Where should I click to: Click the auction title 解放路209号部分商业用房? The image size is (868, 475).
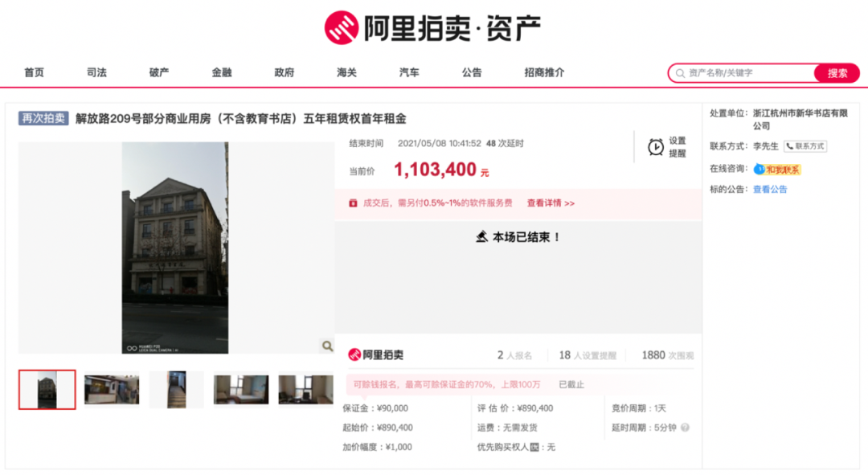(x=240, y=118)
